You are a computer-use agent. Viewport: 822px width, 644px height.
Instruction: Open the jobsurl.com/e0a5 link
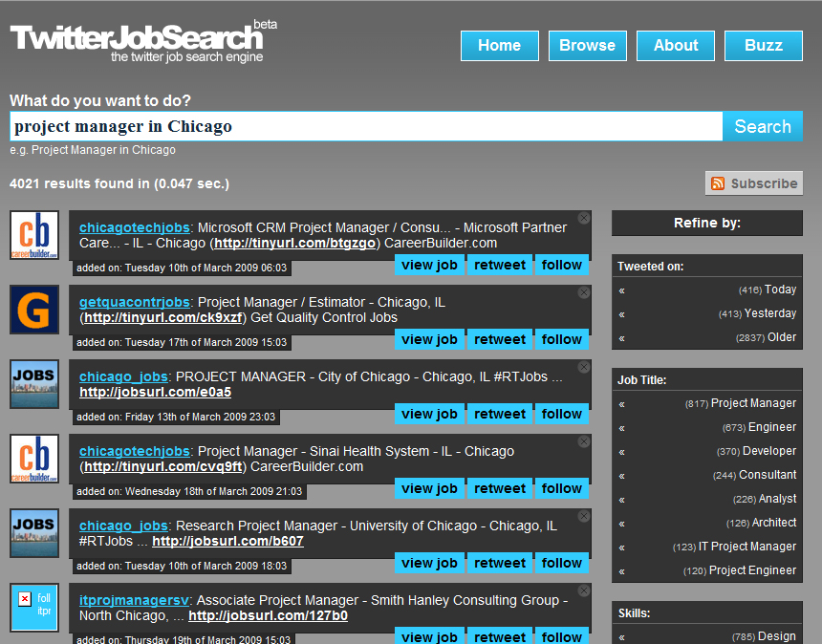(x=155, y=392)
